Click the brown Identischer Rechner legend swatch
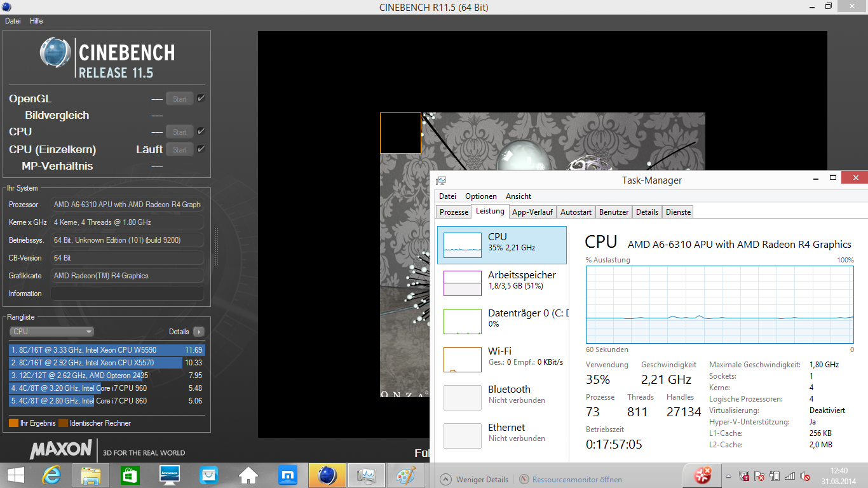The height and width of the screenshot is (488, 868). coord(63,423)
